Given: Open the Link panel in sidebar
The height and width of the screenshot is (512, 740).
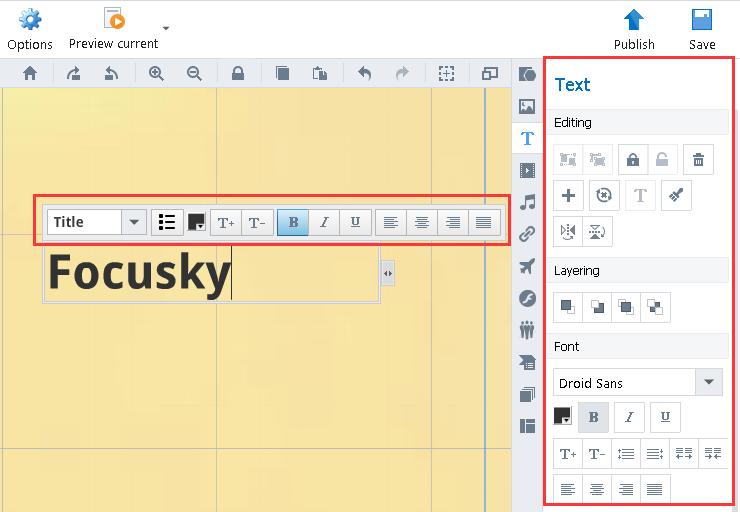Looking at the screenshot, I should coord(527,234).
